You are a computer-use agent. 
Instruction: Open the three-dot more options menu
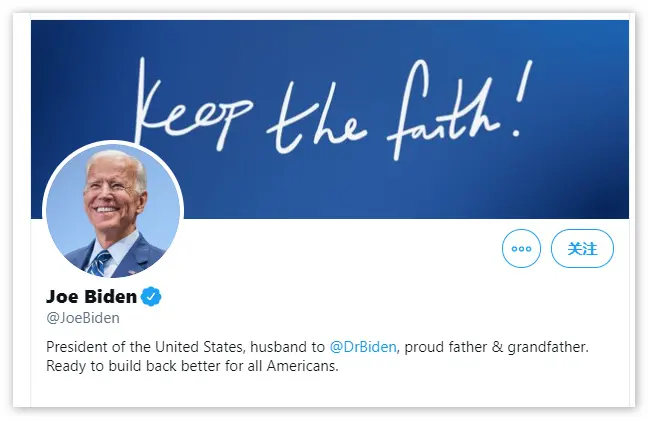tap(521, 249)
